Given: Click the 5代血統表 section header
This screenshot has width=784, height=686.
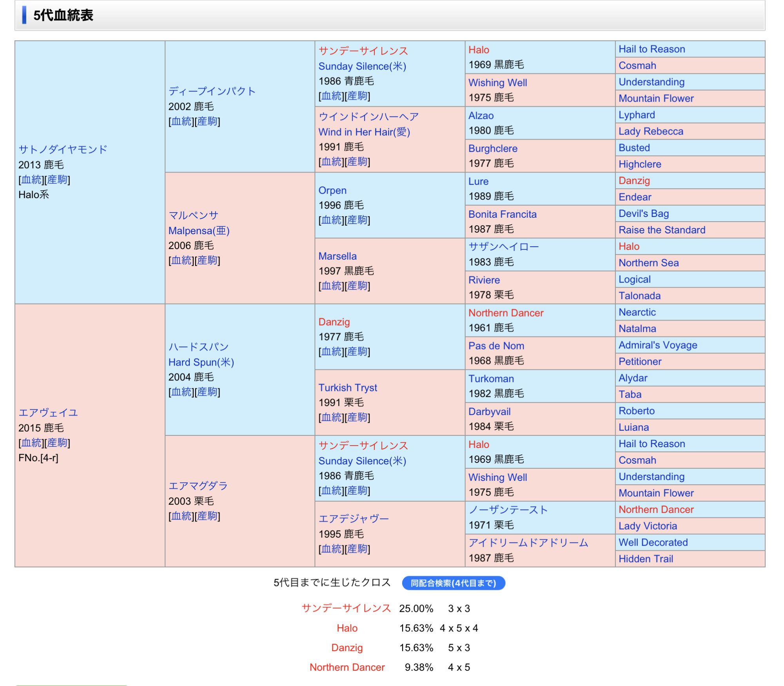Looking at the screenshot, I should coord(63,15).
